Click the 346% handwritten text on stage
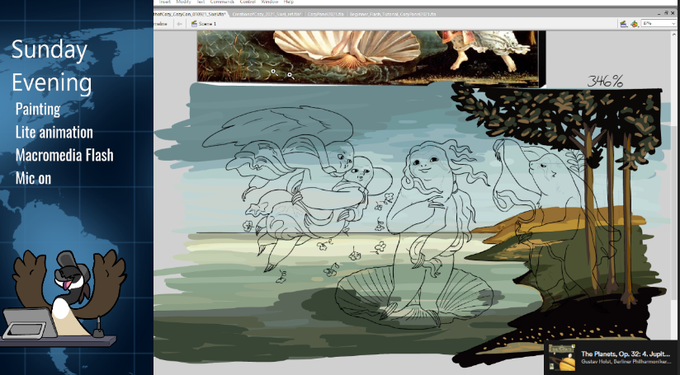Screen dimensions: 680x375 click(x=605, y=81)
